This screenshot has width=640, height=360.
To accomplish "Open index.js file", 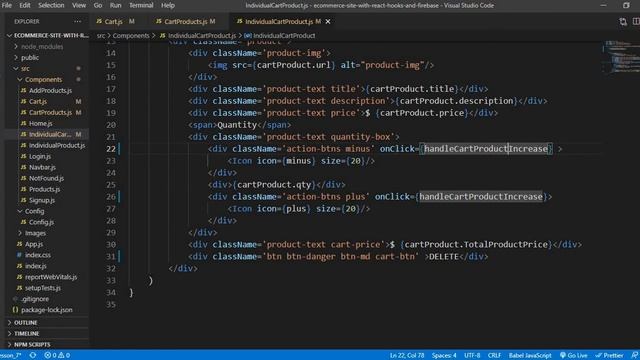I will point(36,266).
